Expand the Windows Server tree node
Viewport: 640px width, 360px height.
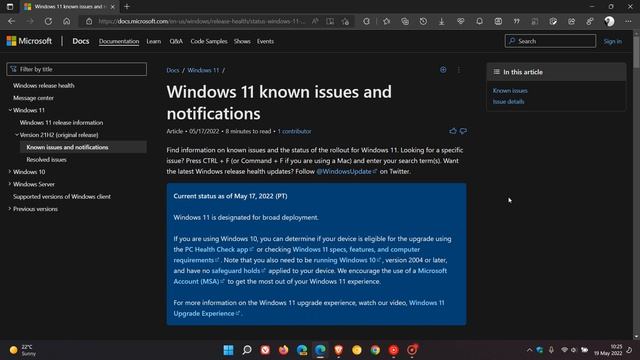(x=10, y=184)
